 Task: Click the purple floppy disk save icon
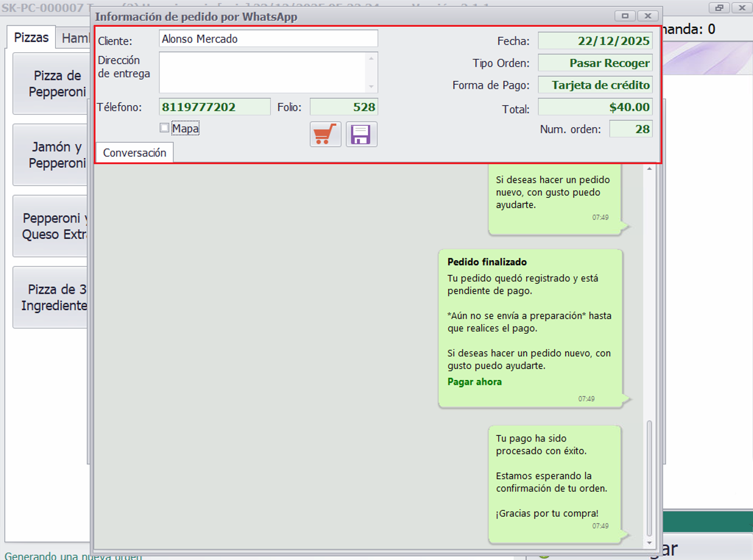362,134
